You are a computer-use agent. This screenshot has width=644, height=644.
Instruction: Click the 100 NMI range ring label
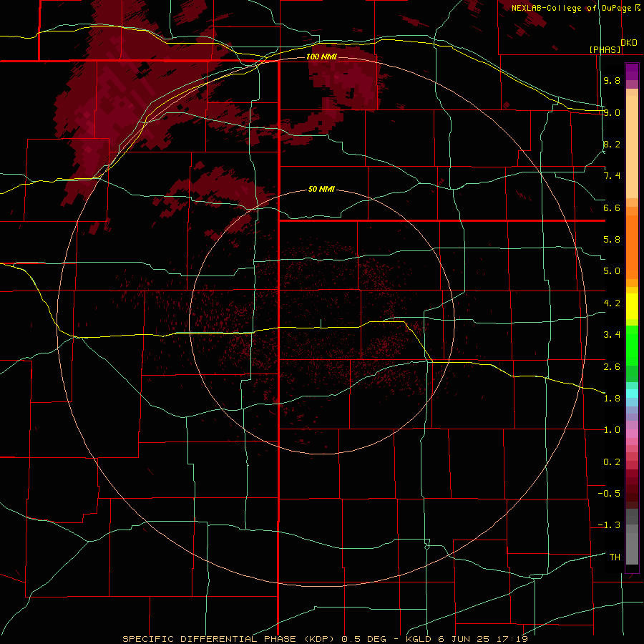tap(321, 57)
